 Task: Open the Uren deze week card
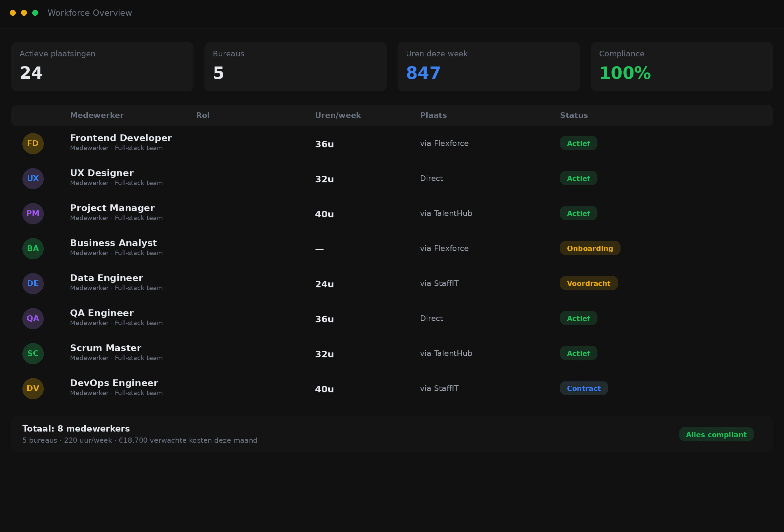point(489,66)
